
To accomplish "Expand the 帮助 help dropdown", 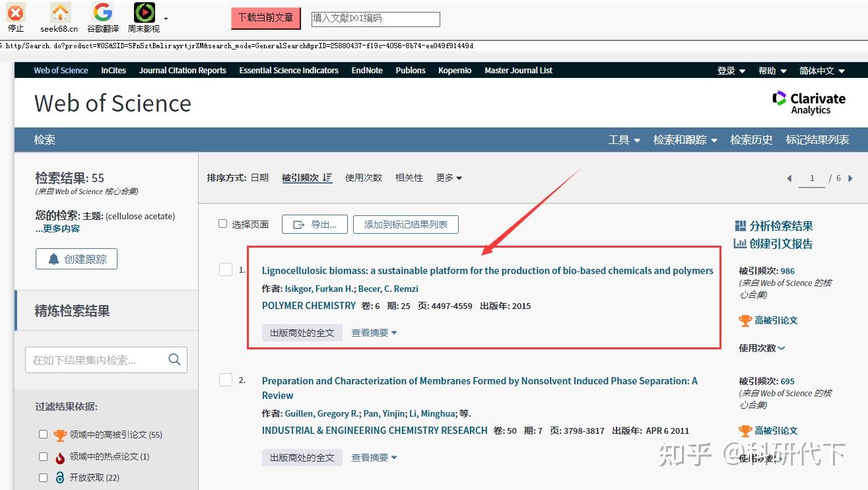I will click(773, 71).
